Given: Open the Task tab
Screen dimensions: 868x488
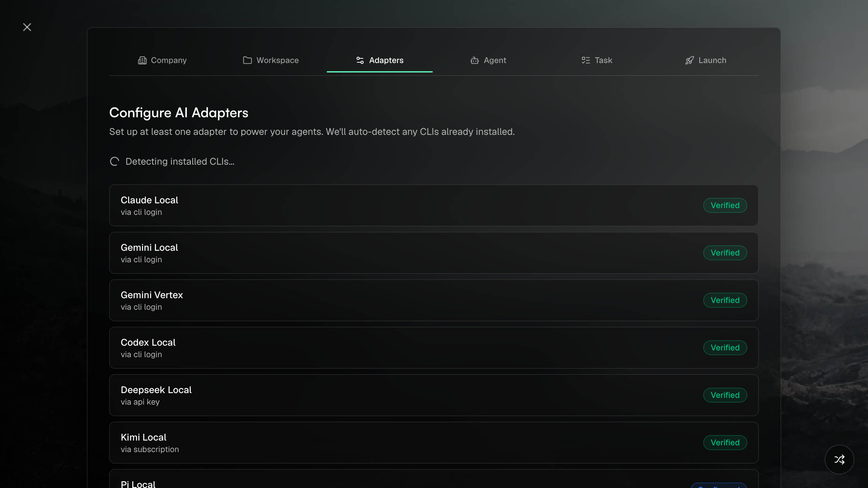Looking at the screenshot, I should click(x=597, y=60).
